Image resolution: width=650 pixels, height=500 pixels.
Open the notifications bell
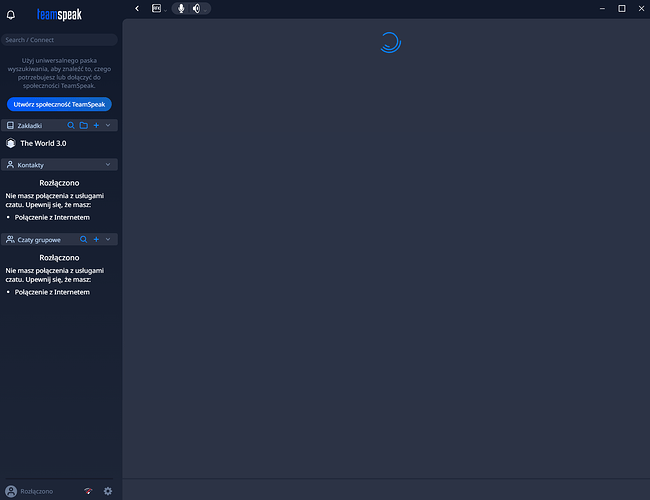pyautogui.click(x=11, y=15)
